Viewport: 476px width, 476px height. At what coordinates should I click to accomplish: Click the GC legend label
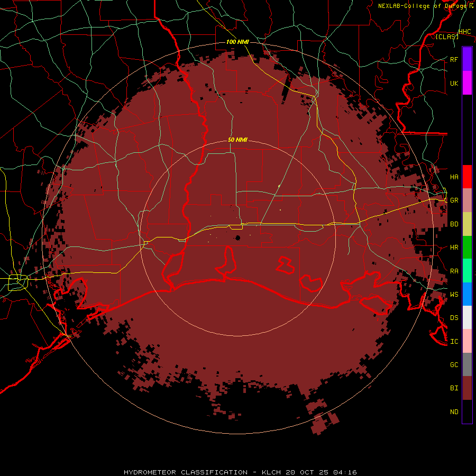point(454,365)
